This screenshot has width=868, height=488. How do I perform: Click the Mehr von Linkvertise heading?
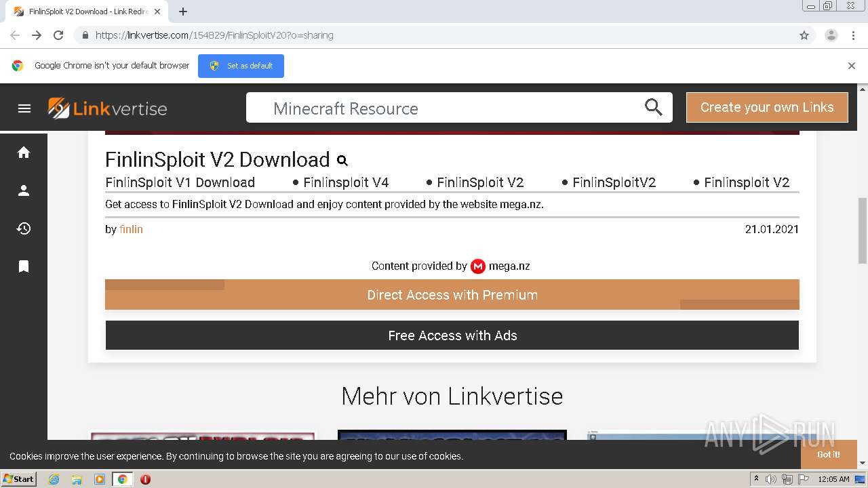[x=452, y=396]
